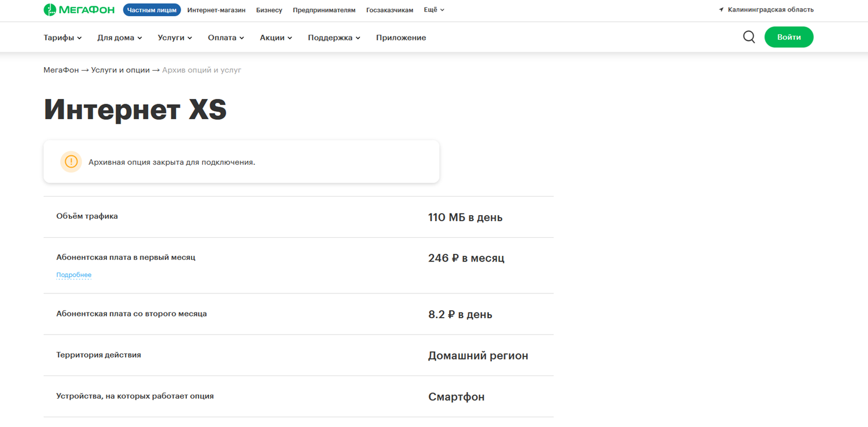Viewport: 868px width, 427px height.
Task: Expand the Оплата menu
Action: (226, 38)
